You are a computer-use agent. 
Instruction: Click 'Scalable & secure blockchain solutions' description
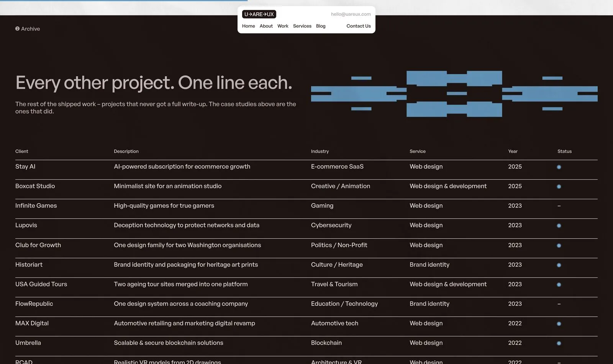[169, 343]
